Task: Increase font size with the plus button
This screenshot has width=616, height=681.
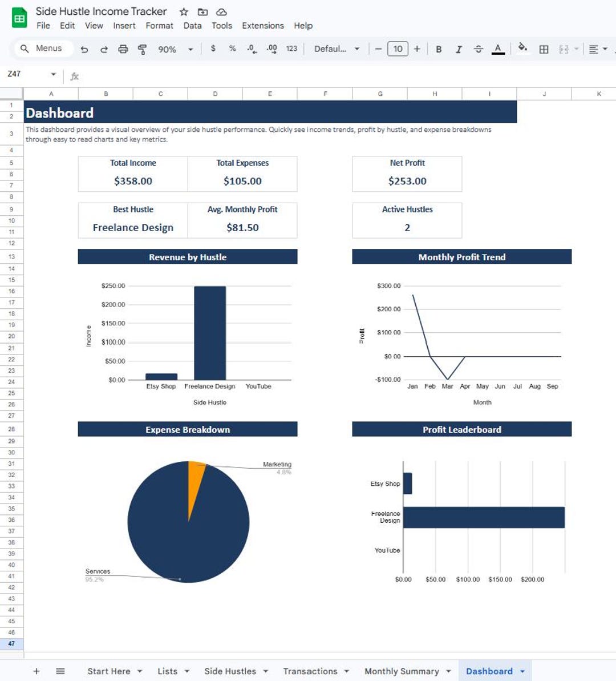Action: 417,49
